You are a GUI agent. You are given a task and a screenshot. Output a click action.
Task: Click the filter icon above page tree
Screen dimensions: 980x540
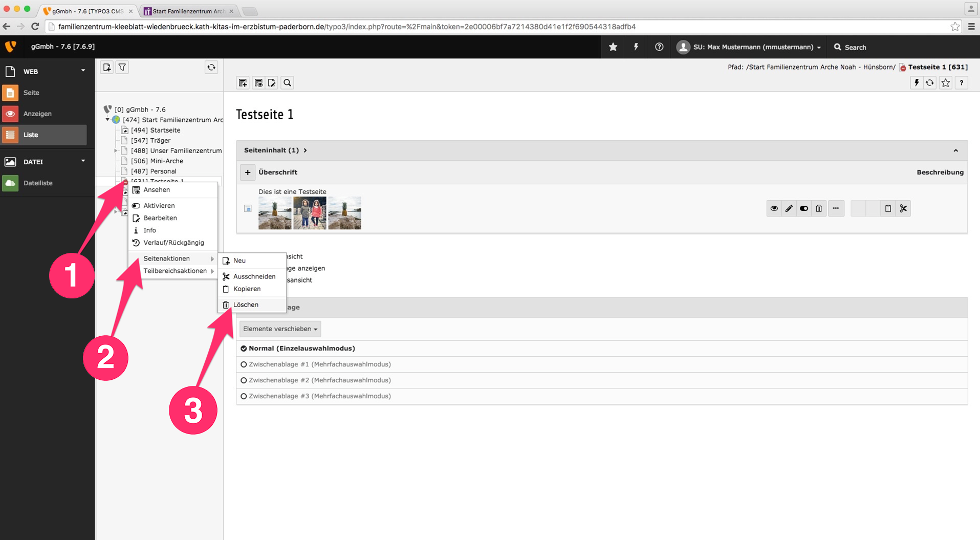pyautogui.click(x=122, y=68)
